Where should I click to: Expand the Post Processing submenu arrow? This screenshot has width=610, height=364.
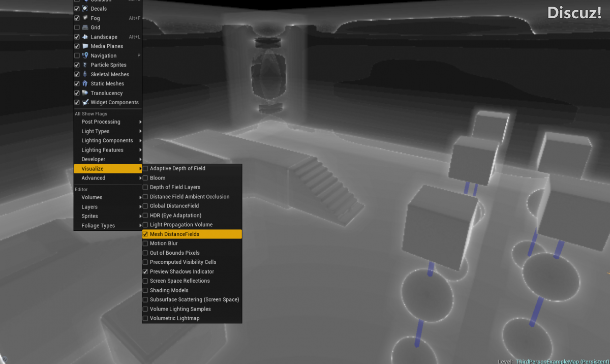pyautogui.click(x=140, y=122)
